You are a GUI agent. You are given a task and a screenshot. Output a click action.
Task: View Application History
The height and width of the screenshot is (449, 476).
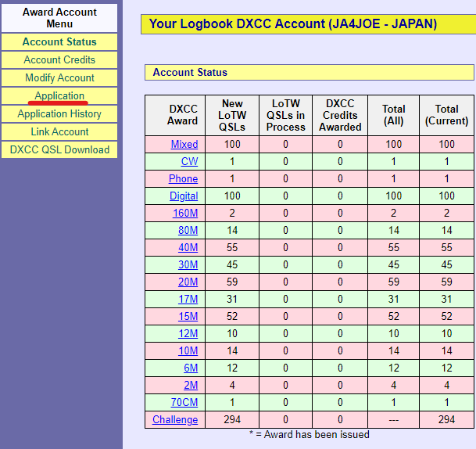click(x=59, y=113)
